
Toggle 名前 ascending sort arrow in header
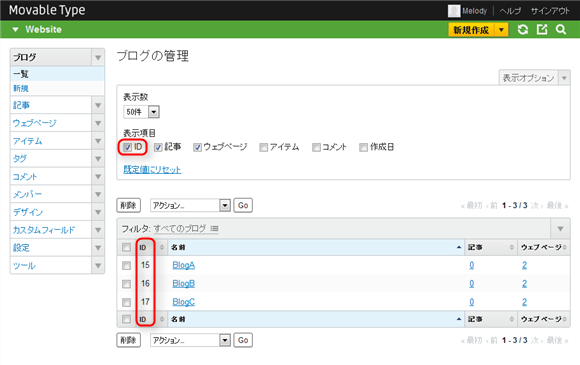tap(459, 247)
